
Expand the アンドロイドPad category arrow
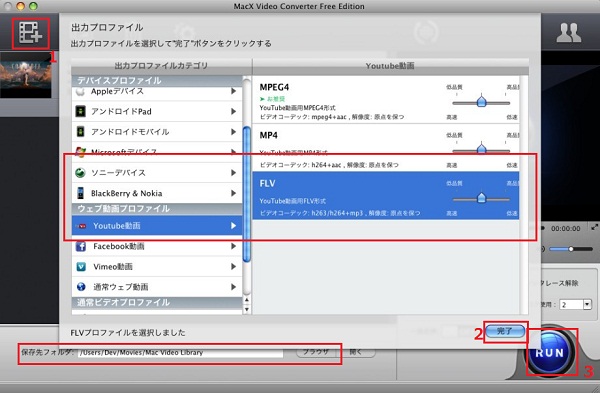point(233,111)
